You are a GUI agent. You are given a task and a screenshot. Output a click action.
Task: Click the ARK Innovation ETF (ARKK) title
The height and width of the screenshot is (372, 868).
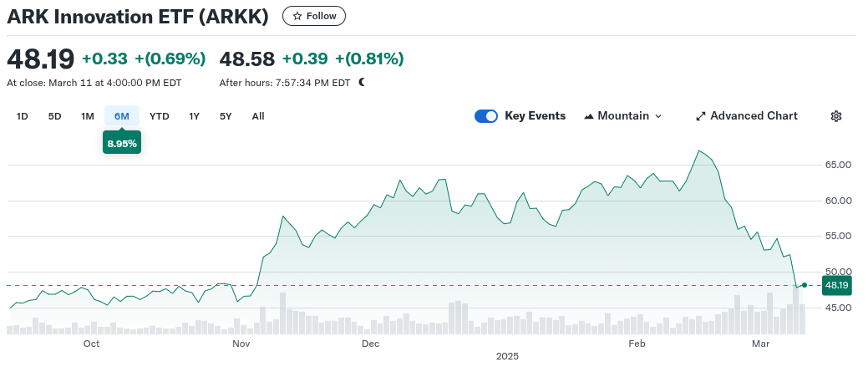pos(138,17)
